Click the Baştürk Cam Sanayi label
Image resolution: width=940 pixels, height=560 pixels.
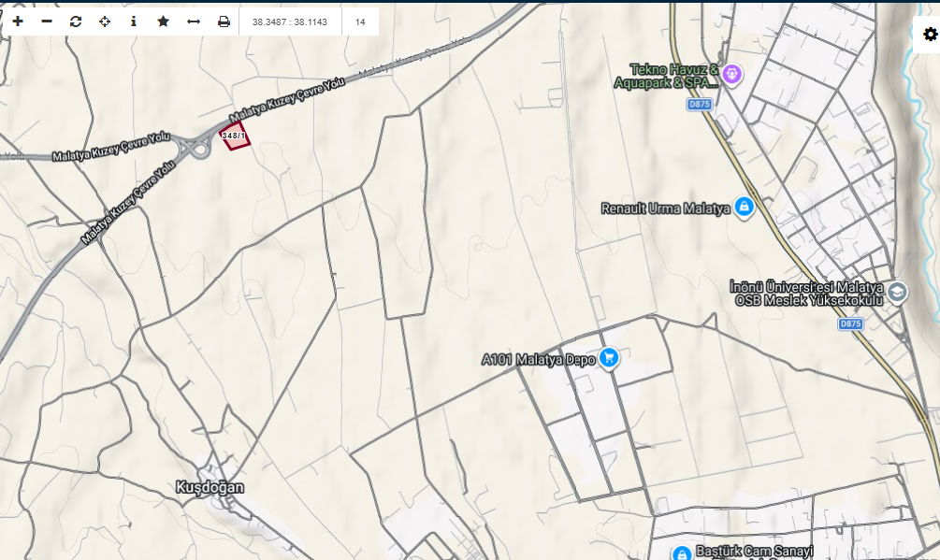point(755,551)
